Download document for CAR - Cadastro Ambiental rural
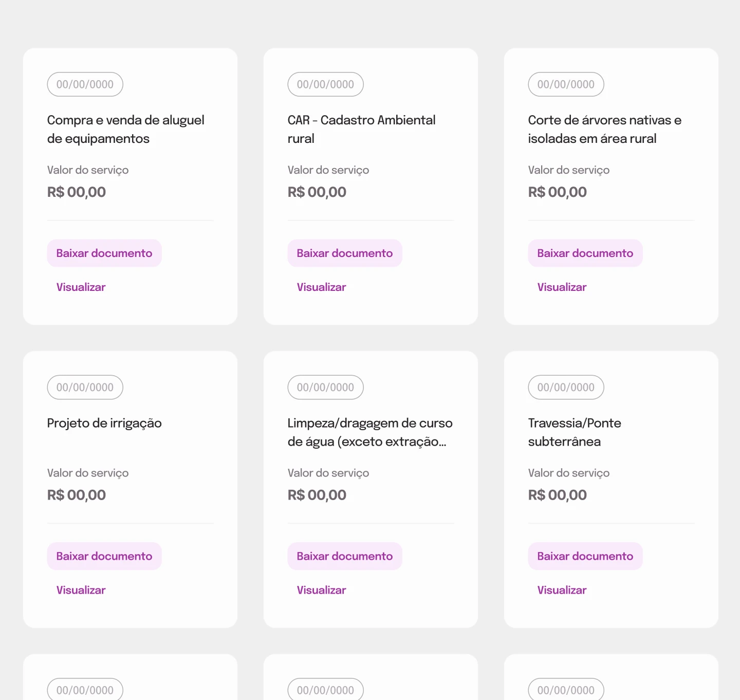The image size is (740, 700). 345,253
